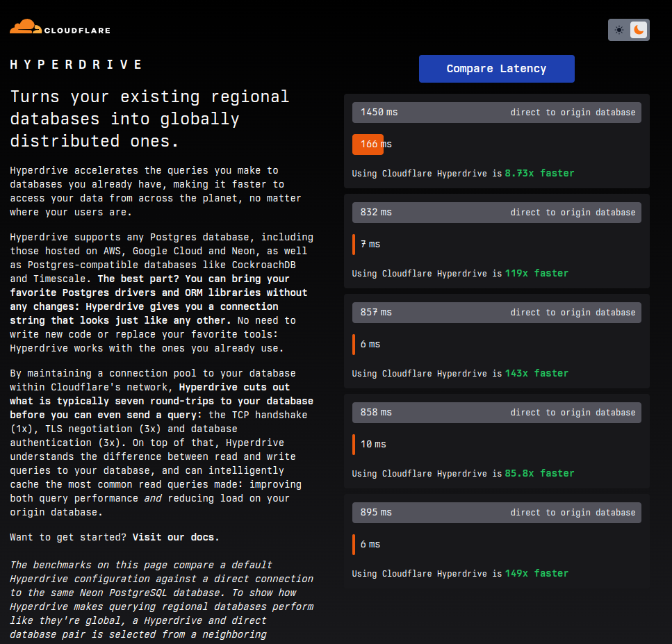
Task: Click the 1450 ms direct-to-origin bar
Action: pos(497,113)
